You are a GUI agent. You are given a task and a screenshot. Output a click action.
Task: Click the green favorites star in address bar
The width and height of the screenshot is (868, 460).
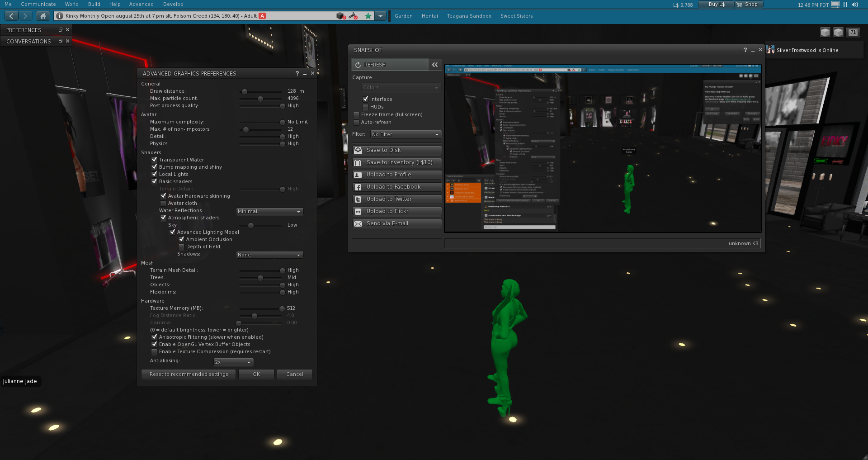[368, 15]
